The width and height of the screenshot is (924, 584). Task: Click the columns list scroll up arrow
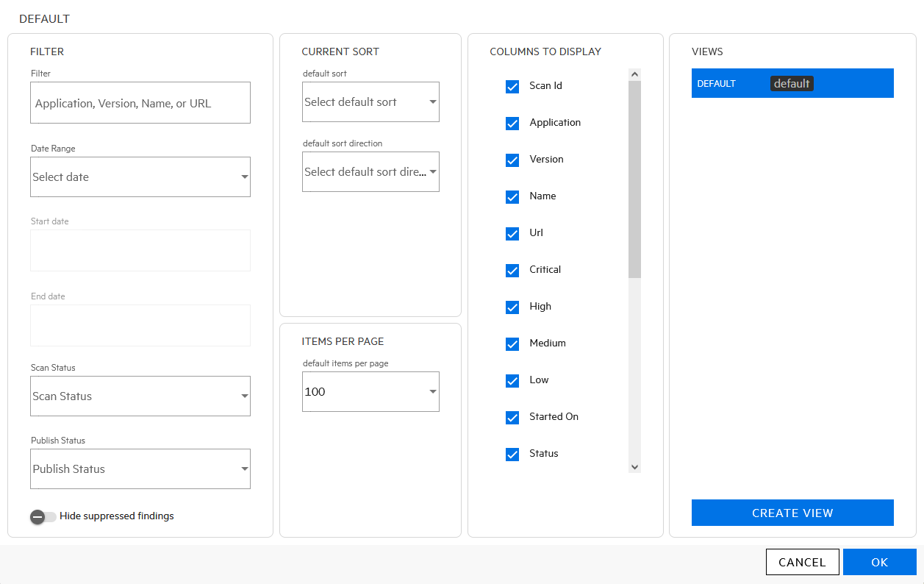pyautogui.click(x=635, y=74)
